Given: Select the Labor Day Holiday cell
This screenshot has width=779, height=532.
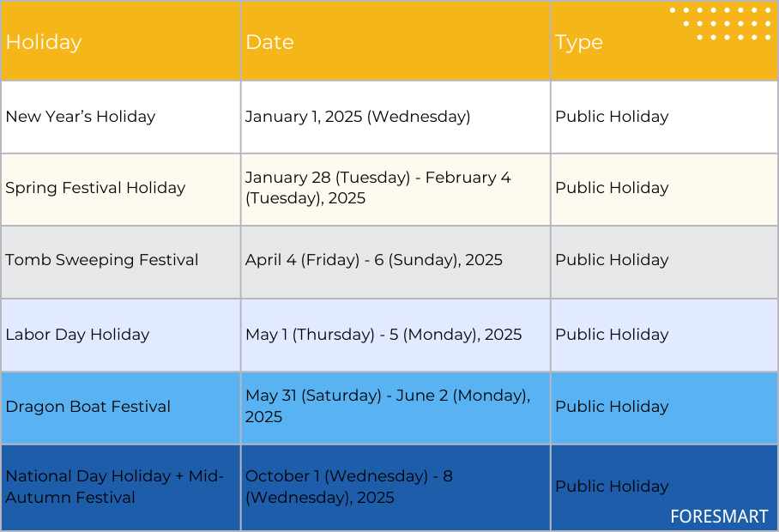Looking at the screenshot, I should tap(121, 335).
